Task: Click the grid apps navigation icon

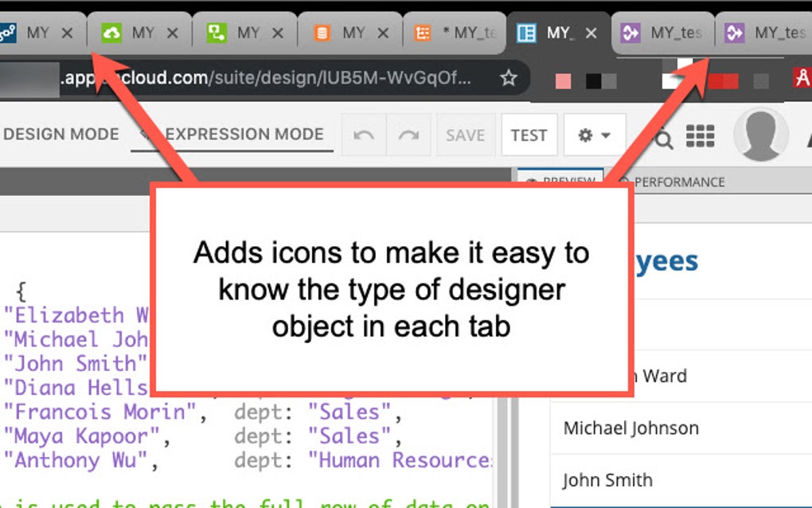Action: click(x=701, y=135)
